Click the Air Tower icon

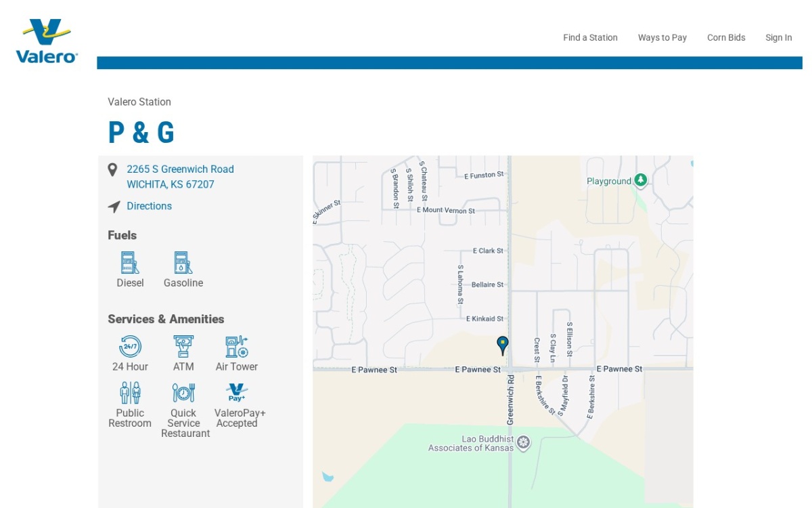point(237,346)
